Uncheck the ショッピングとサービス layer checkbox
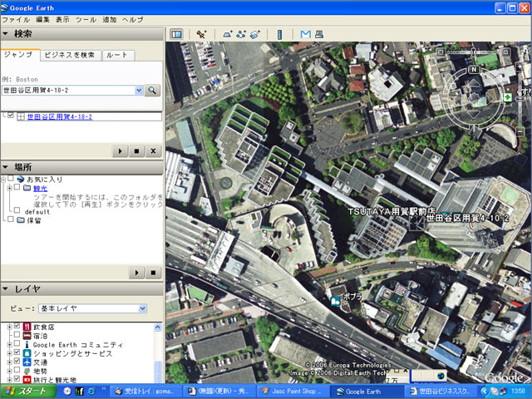532x399 pixels. (17, 352)
